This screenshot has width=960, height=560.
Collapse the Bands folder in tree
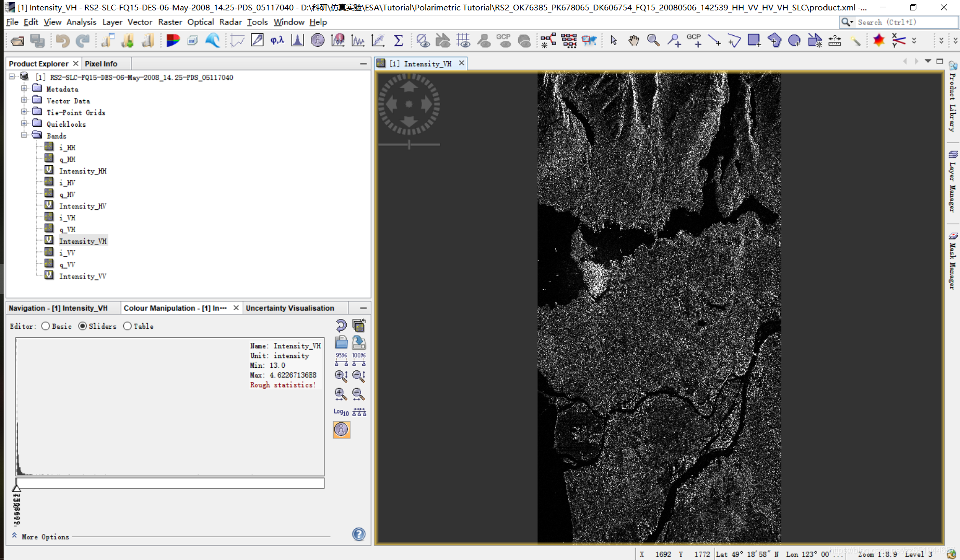[x=24, y=136]
